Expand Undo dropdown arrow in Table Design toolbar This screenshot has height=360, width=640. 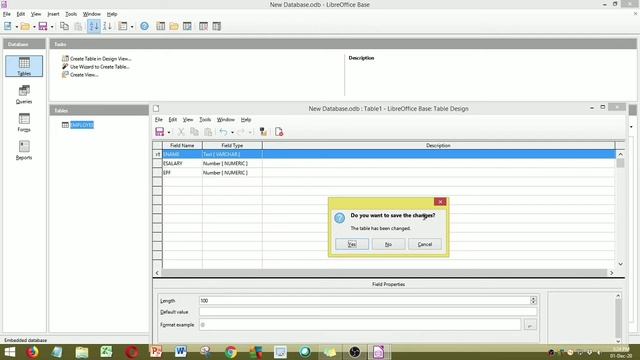pyautogui.click(x=232, y=132)
